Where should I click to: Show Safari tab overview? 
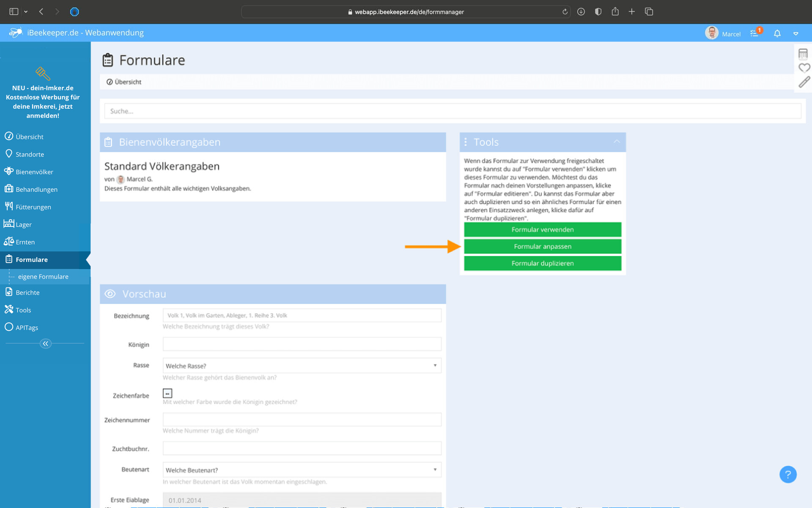click(x=649, y=11)
